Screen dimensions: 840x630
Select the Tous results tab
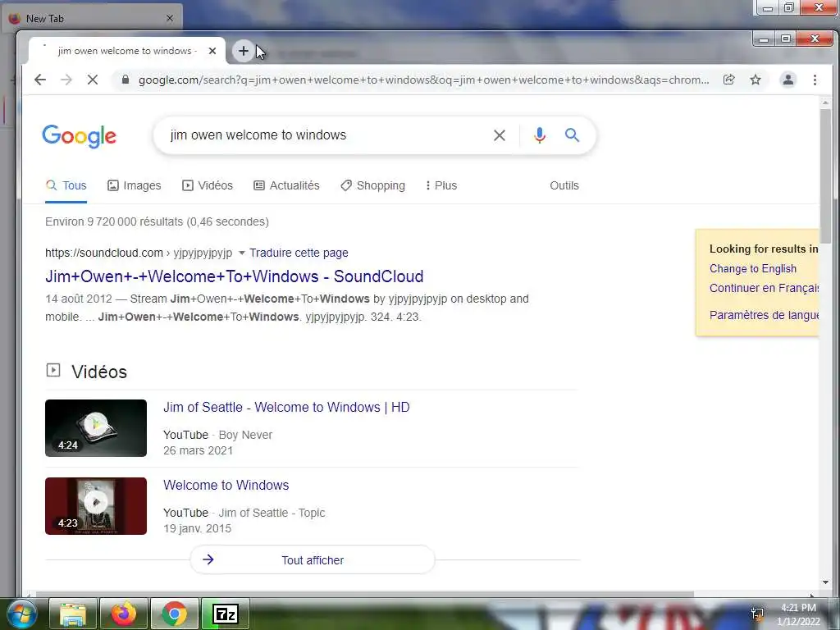coord(66,185)
